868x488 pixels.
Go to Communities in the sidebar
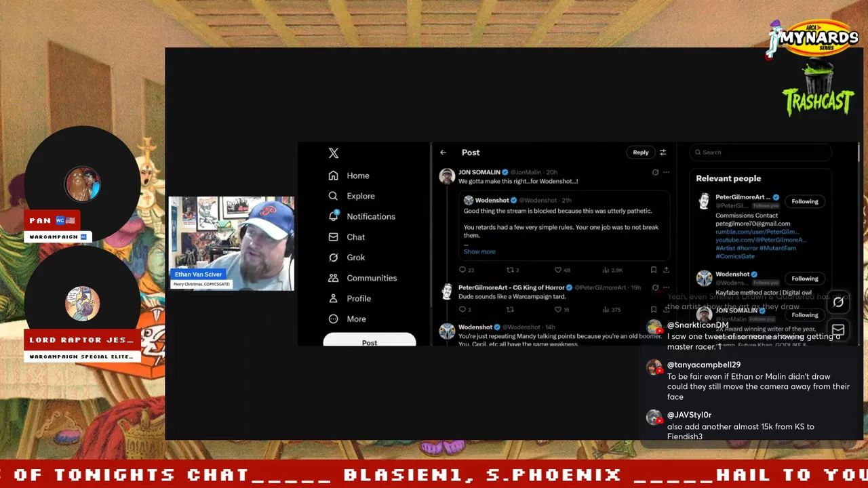pos(362,278)
